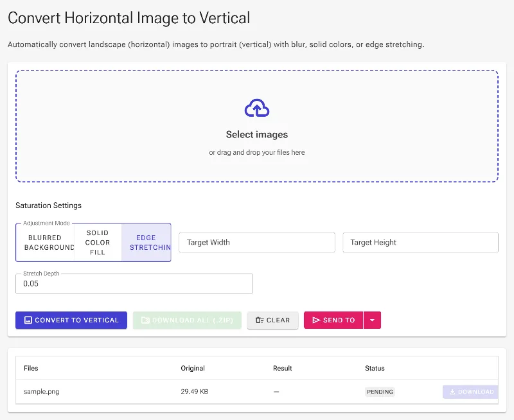The image size is (514, 420).
Task: Click the Convert Horizontal Image to Vertical title
Action: click(129, 18)
